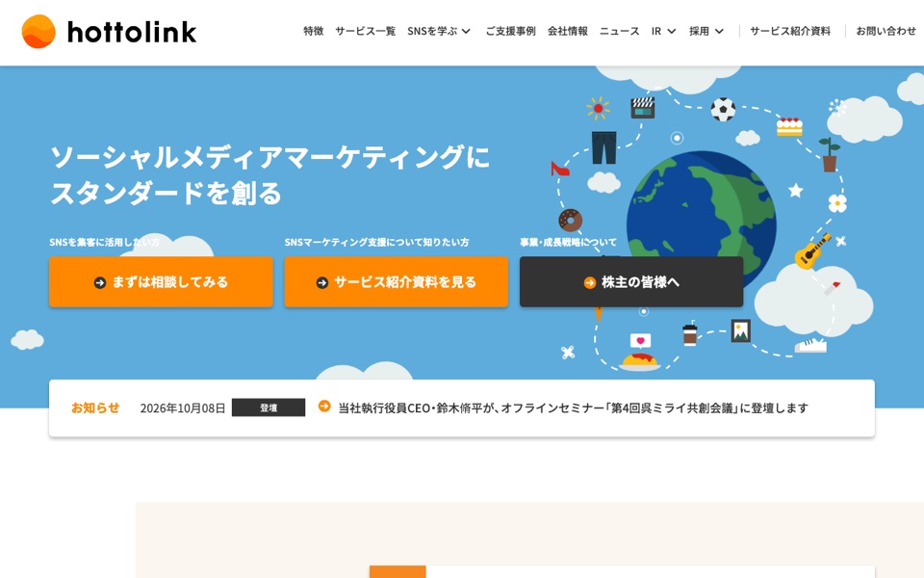This screenshot has height=578, width=924.
Task: Click the 株主の皆様へ button
Action: click(x=631, y=282)
